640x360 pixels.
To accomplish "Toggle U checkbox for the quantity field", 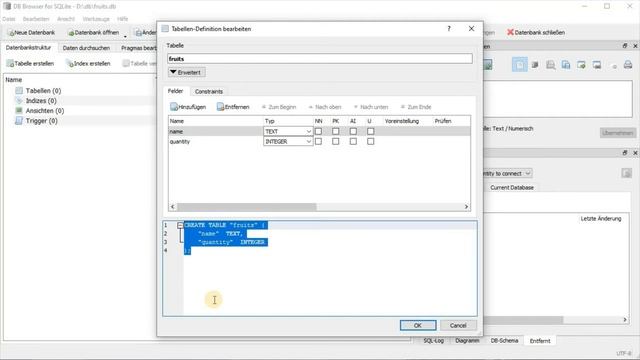I will [371, 141].
